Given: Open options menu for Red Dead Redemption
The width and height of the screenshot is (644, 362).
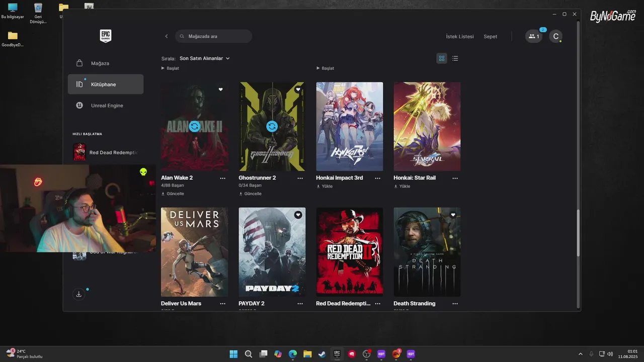Looking at the screenshot, I should click(378, 304).
